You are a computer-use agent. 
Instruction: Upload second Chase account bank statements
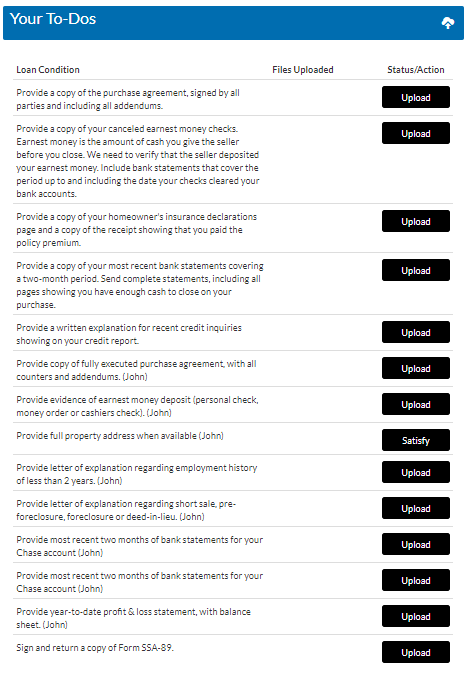pyautogui.click(x=415, y=580)
